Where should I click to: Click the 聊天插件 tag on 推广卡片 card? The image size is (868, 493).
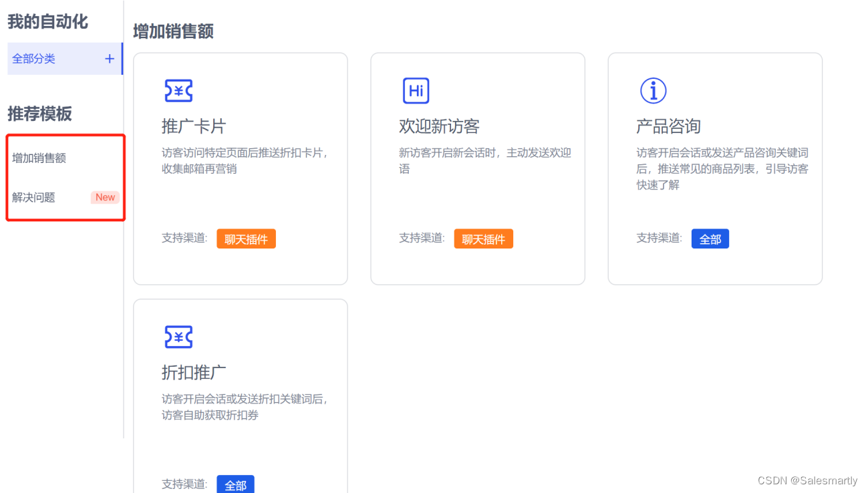coord(246,239)
